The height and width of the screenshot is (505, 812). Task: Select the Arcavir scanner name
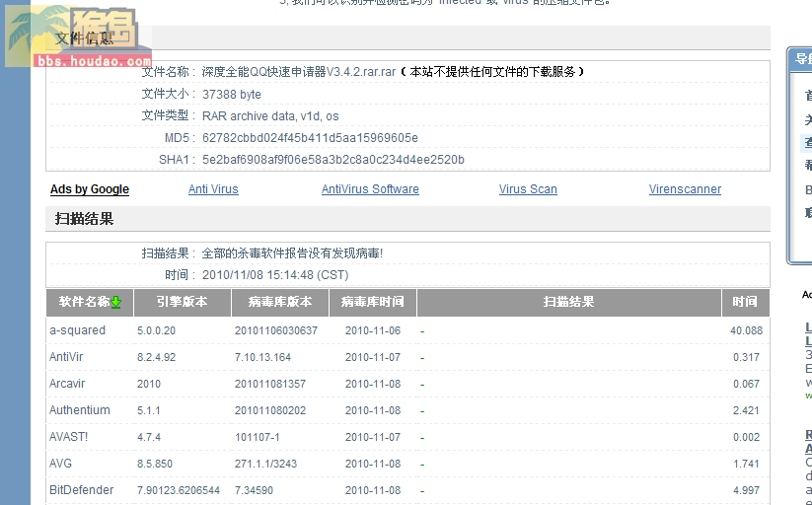pyautogui.click(x=67, y=384)
